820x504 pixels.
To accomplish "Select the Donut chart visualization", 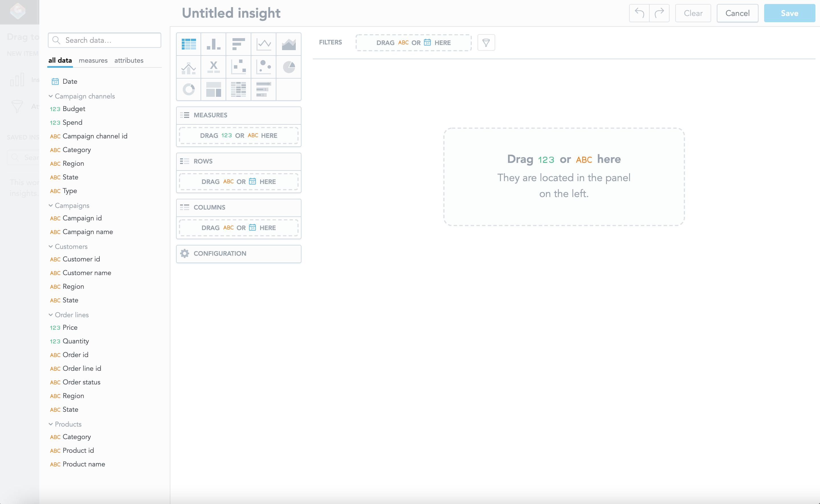I will pos(188,89).
